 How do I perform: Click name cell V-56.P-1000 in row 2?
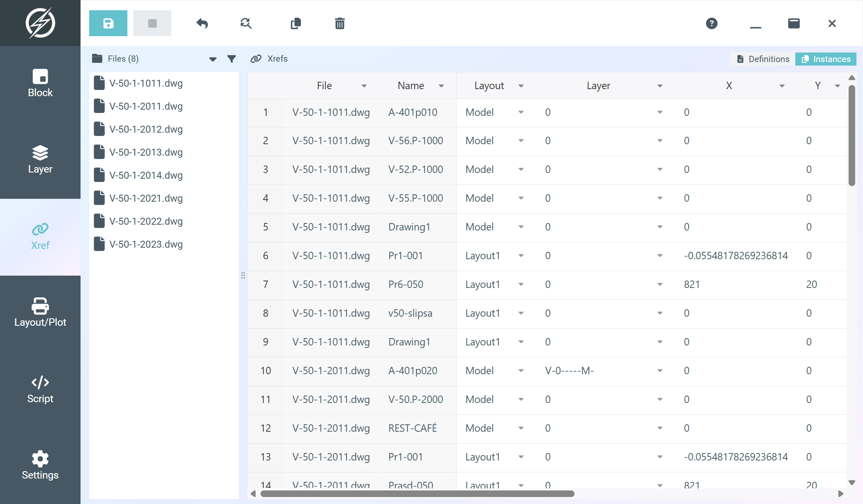(415, 141)
